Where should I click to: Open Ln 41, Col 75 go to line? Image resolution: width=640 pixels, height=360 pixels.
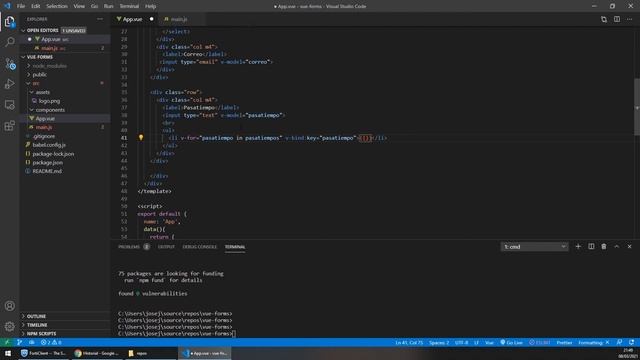(x=409, y=342)
